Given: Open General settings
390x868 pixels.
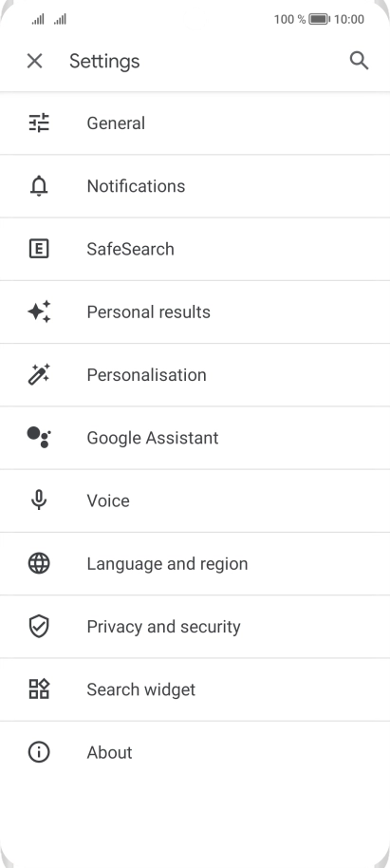Looking at the screenshot, I should (195, 123).
